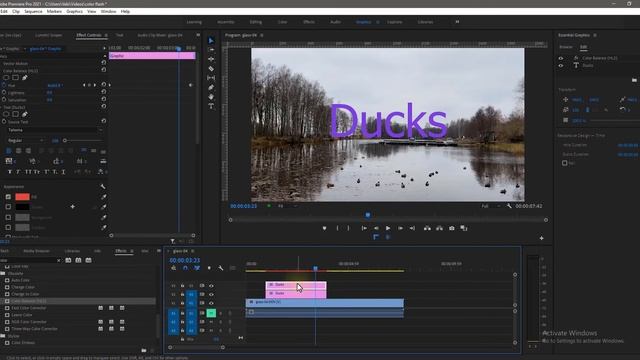Adjust the font size slider
Image resolution: width=640 pixels, height=360 pixels.
click(65, 140)
